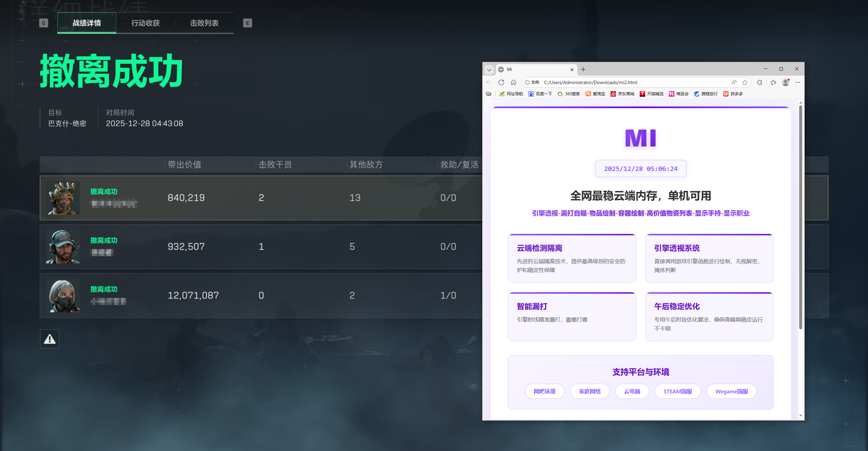Click the browser back arrow
The image size is (868, 451).
coord(488,82)
